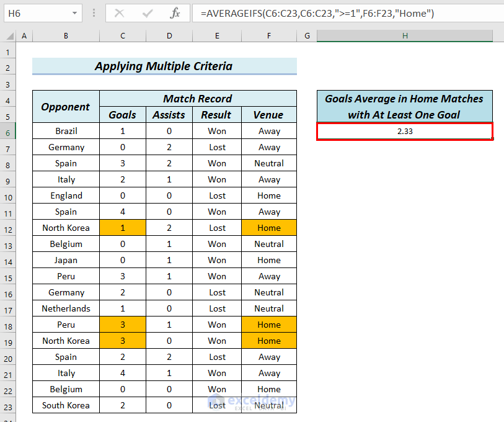Image resolution: width=504 pixels, height=422 pixels.
Task: Click the Opponent header cell
Action: coord(66,106)
